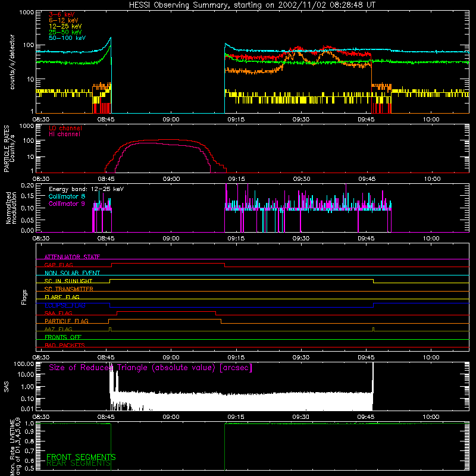Click the 100.00 tick on the SAS axis
476x476 pixels.
pyautogui.click(x=24, y=364)
